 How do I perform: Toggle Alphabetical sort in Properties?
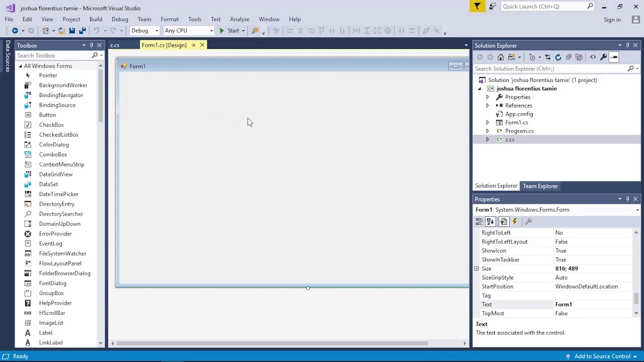pyautogui.click(x=490, y=222)
